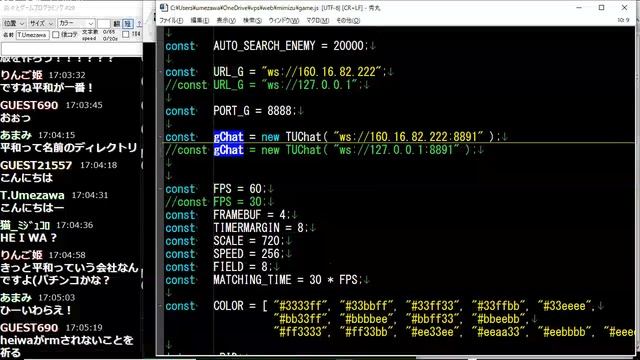Click the timestamp 17:03:32
The height and width of the screenshot is (360, 640).
(67, 75)
